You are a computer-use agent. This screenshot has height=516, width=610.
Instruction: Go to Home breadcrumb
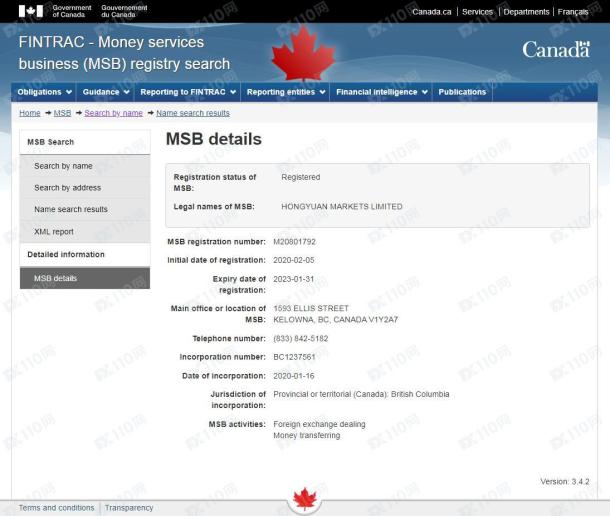click(x=30, y=113)
